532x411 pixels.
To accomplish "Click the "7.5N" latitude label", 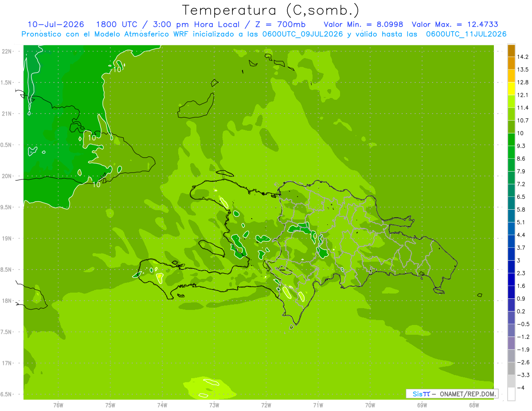I will point(6,332).
